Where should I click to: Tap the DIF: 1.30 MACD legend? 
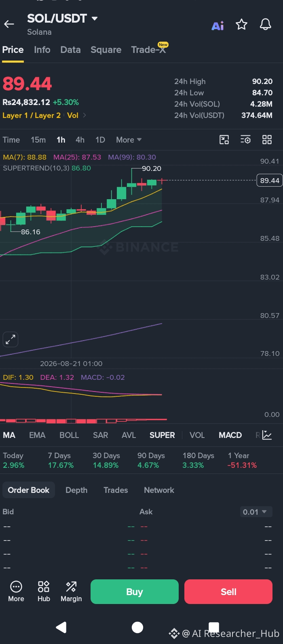18,377
